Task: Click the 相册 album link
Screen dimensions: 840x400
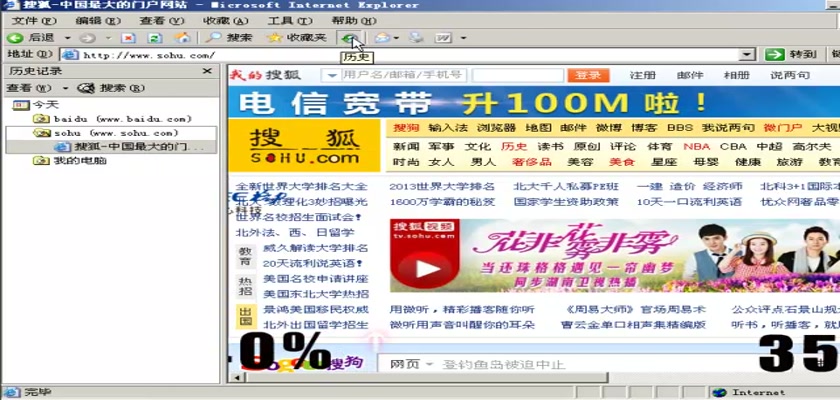Action: (737, 75)
